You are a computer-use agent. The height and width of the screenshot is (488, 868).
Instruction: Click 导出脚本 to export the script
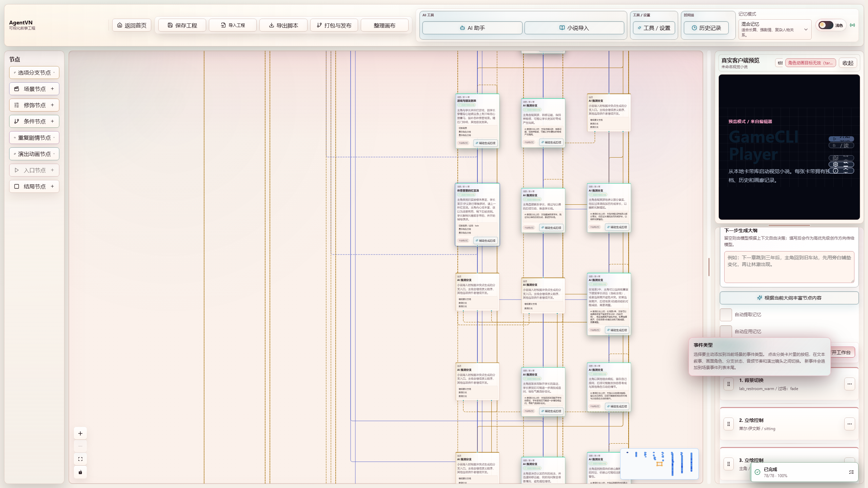[x=283, y=25]
